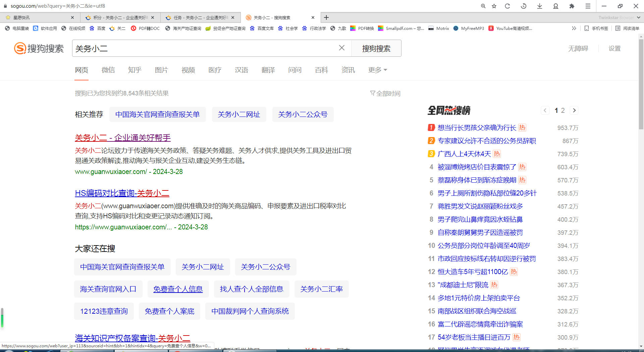Switch to the 积分 - 关务小二 tab
The width and height of the screenshot is (644, 352).
[120, 17]
